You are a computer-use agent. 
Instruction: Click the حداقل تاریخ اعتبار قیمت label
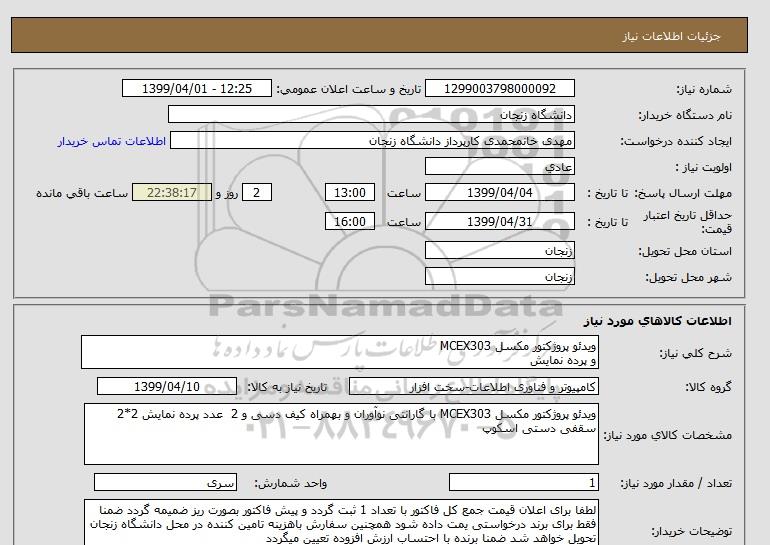(688, 222)
